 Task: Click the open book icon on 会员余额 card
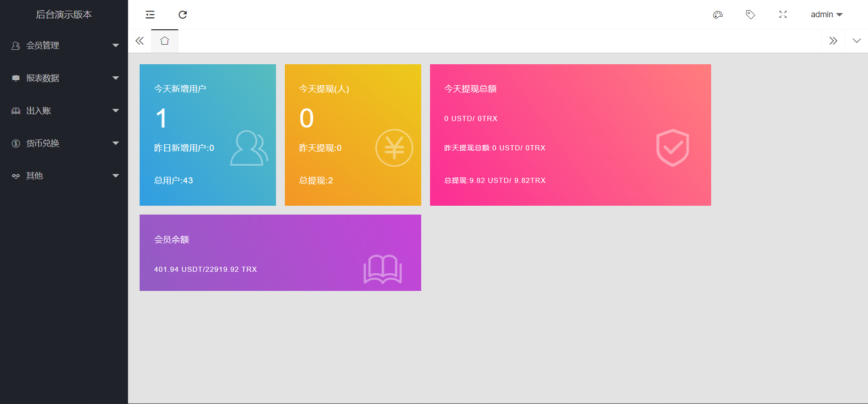click(x=383, y=269)
